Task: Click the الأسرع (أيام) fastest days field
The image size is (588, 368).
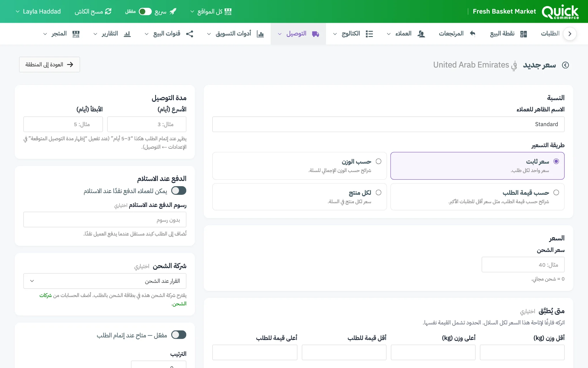Action: [147, 124]
